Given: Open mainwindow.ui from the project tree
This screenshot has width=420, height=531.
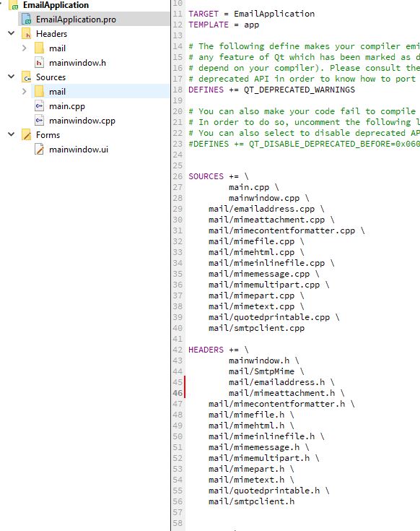Looking at the screenshot, I should click(79, 150).
